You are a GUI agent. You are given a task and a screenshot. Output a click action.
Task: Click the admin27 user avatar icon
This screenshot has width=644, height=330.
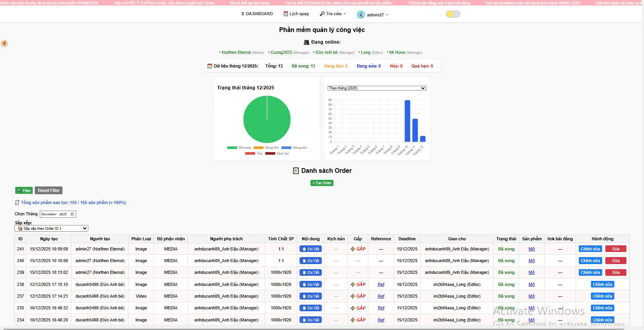click(360, 15)
